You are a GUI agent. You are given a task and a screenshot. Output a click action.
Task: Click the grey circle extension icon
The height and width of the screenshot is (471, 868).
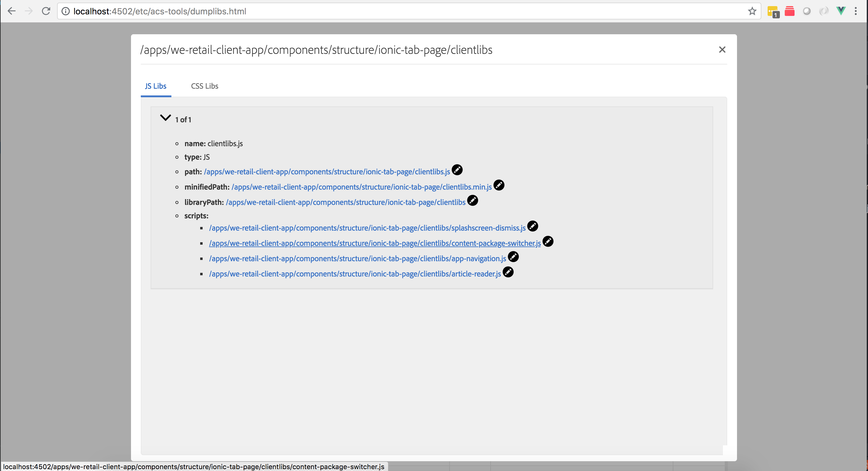[807, 11]
